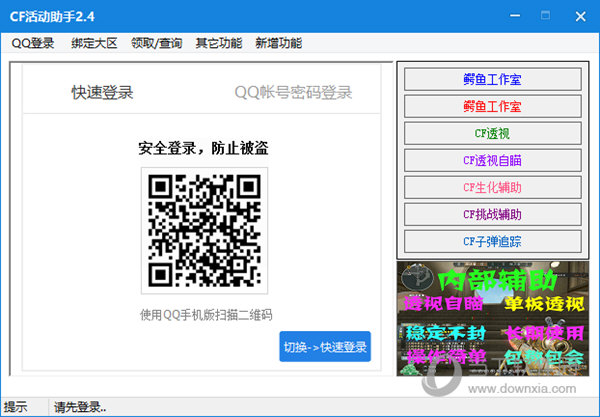The height and width of the screenshot is (417, 600).
Task: Click the 请先登录.. status message
Action: (x=80, y=407)
